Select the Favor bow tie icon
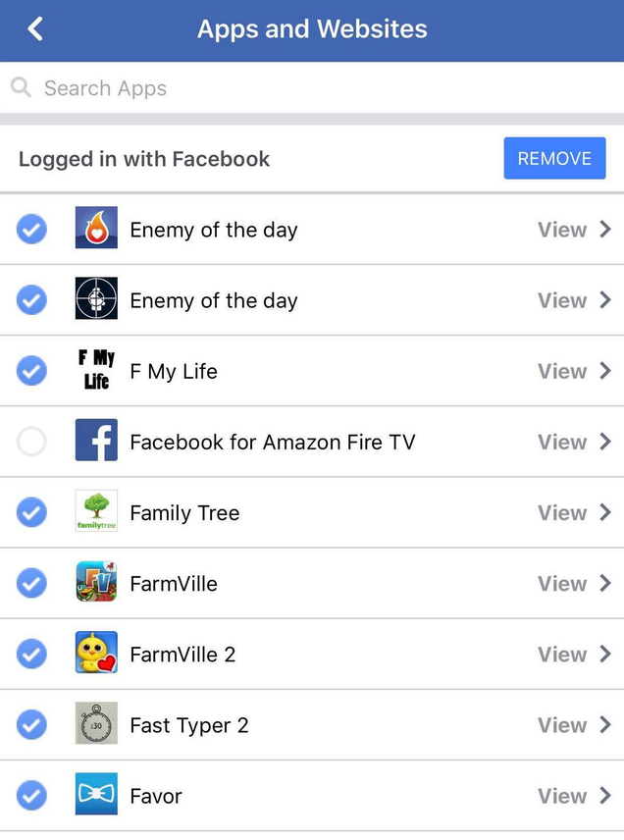The width and height of the screenshot is (624, 840). click(x=96, y=794)
